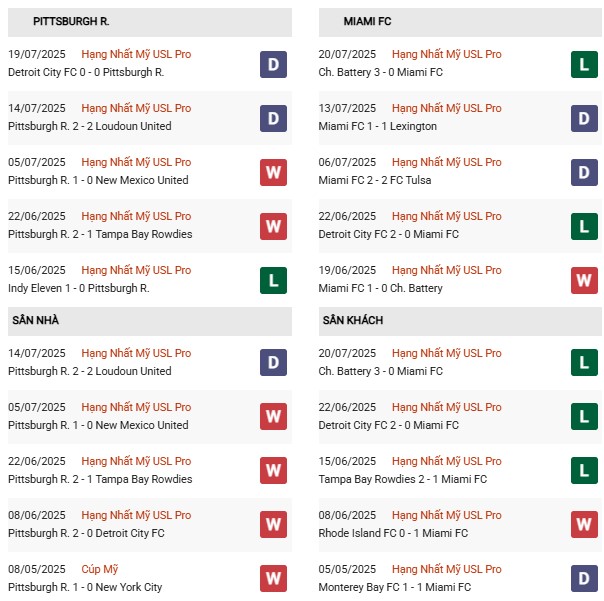Image resolution: width=604 pixels, height=601 pixels.
Task: Click the L badge for Tampa Bay Rowdies 2-1 Miami
Action: [584, 469]
